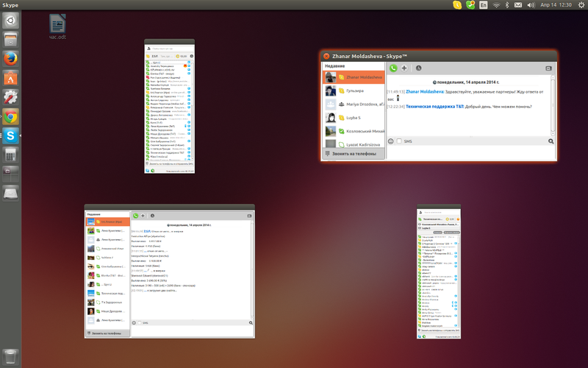Viewport: 588px width, 368px height.
Task: Open the sound volume indicator
Action: 531,5
